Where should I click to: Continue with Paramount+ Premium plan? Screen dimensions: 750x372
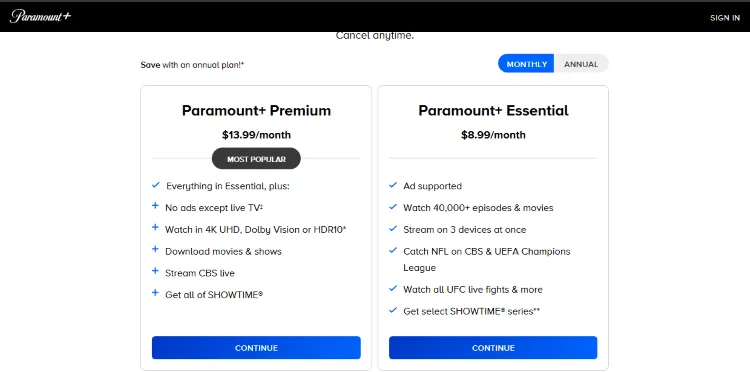coord(256,348)
